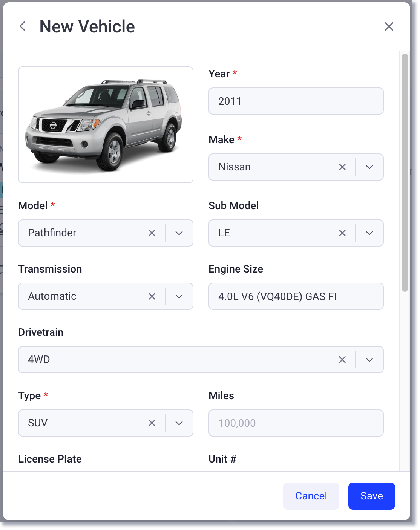Clear the Nissan make selection

pyautogui.click(x=342, y=167)
